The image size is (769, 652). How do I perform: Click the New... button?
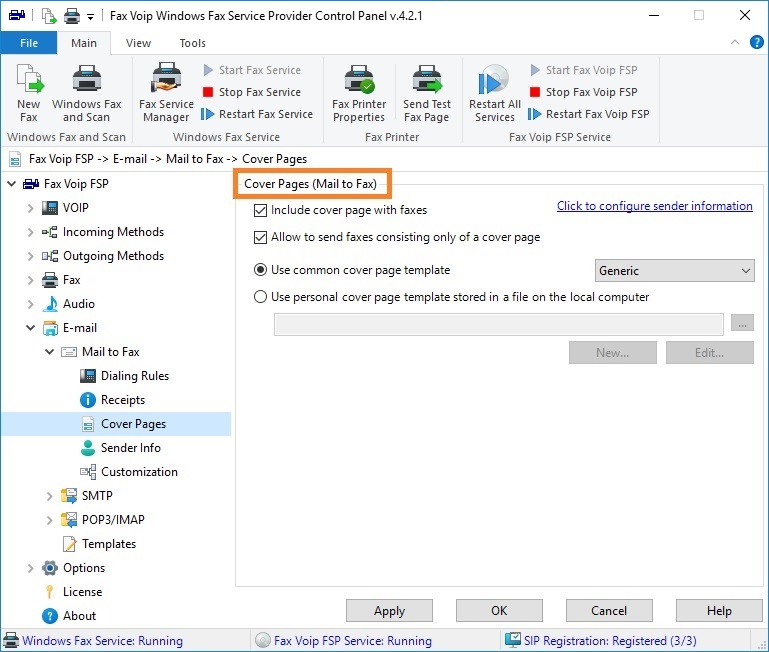(613, 353)
